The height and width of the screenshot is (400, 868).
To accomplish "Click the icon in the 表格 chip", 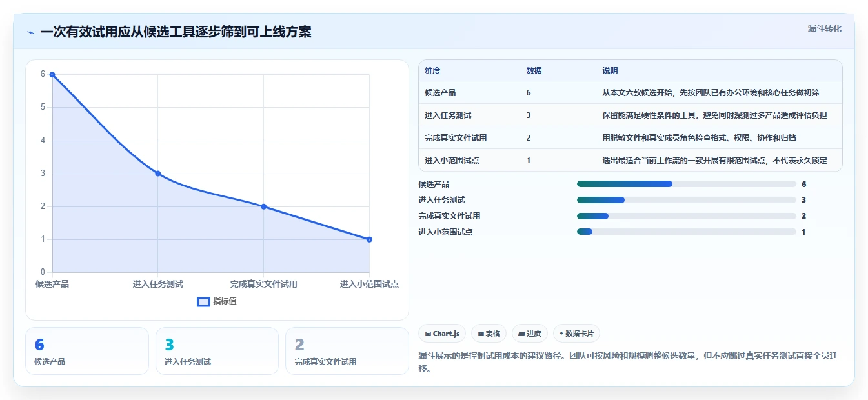I will [481, 334].
